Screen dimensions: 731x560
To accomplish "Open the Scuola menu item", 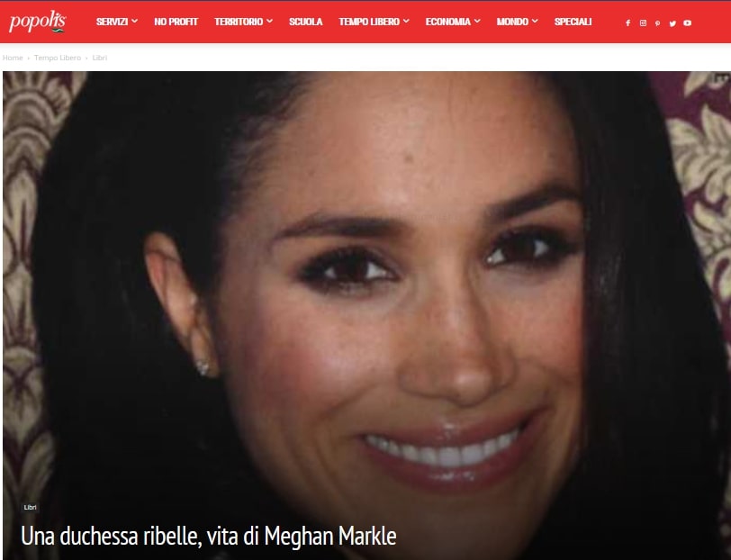I will 305,22.
